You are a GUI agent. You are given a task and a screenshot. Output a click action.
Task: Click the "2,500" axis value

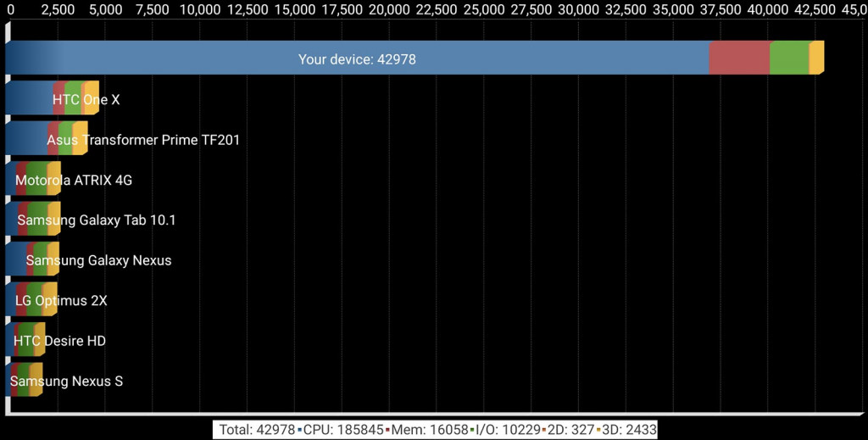pos(58,9)
